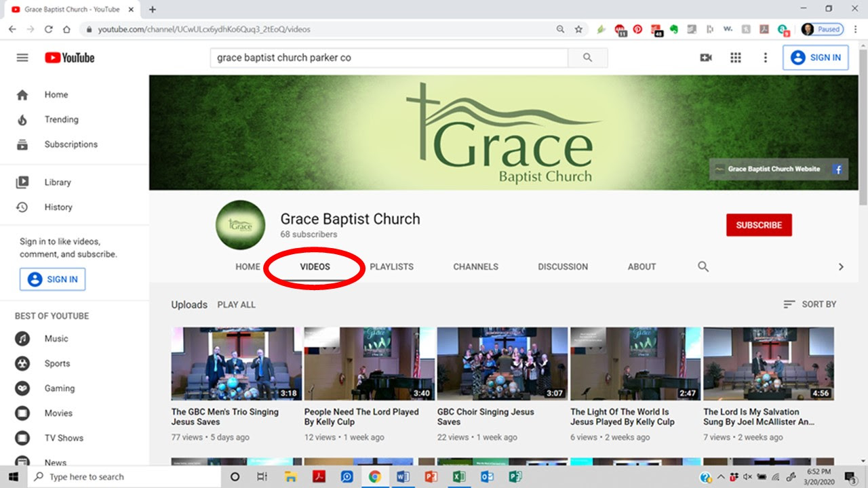Open PowerPoint from the taskbar
Image resolution: width=868 pixels, height=488 pixels.
coord(431,476)
